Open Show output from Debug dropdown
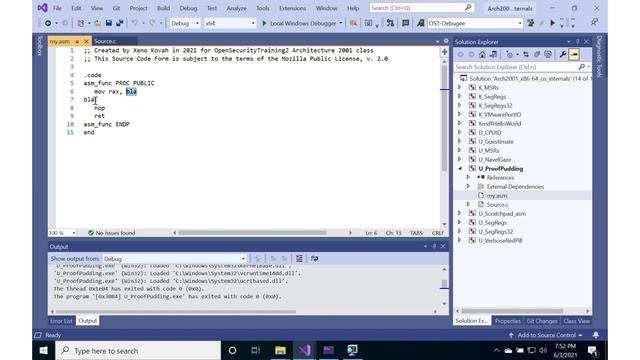640x360 pixels. point(174,259)
